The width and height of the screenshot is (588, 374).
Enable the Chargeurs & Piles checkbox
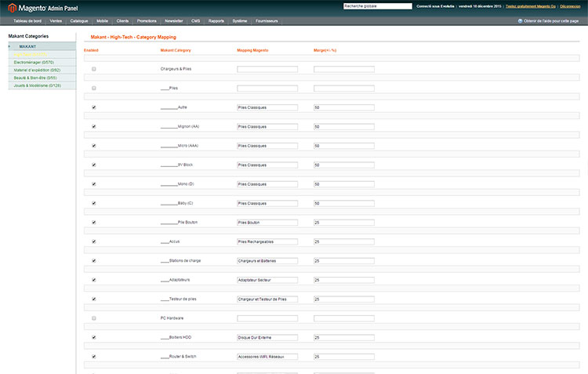click(94, 69)
